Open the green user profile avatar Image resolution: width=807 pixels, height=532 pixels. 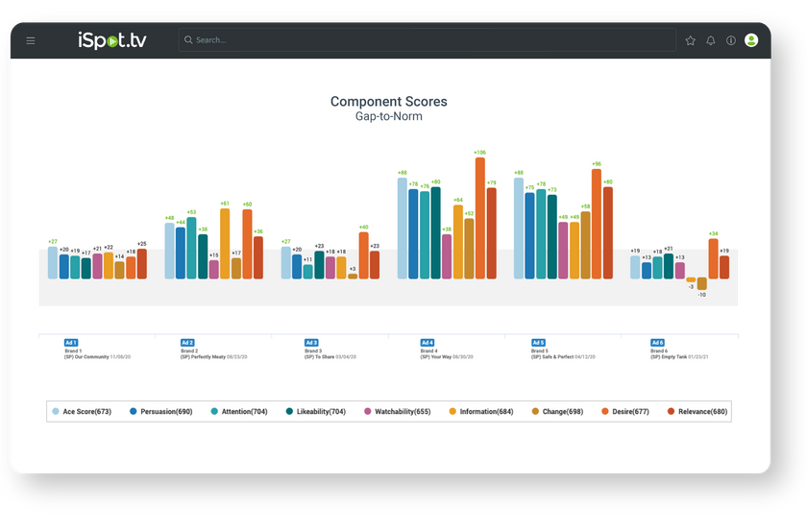[751, 40]
